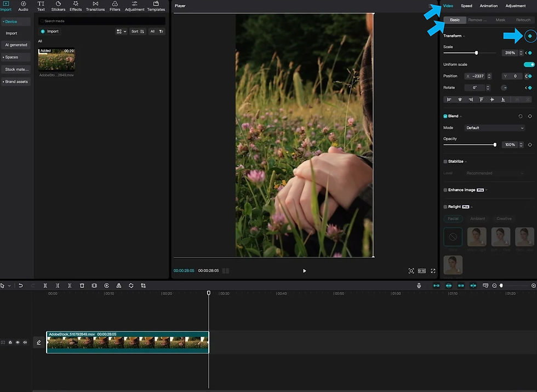The height and width of the screenshot is (392, 537).
Task: Disable Uniform scale
Action: pos(528,64)
